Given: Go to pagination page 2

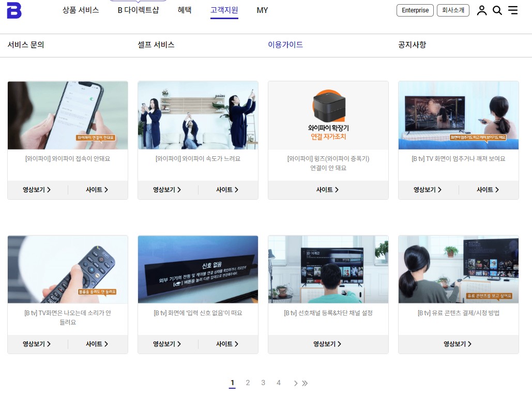Looking at the screenshot, I should pyautogui.click(x=248, y=383).
